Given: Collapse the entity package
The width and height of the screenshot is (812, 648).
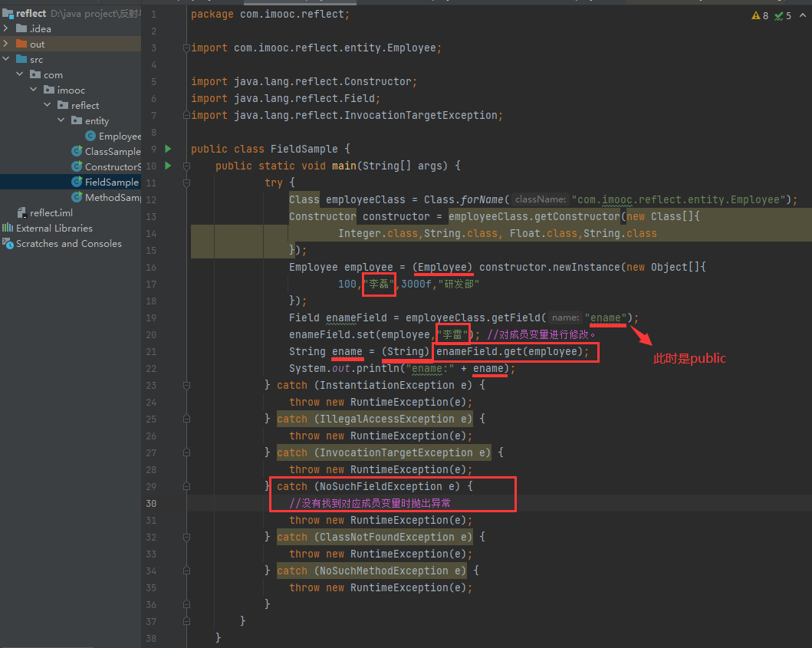Looking at the screenshot, I should pos(61,120).
